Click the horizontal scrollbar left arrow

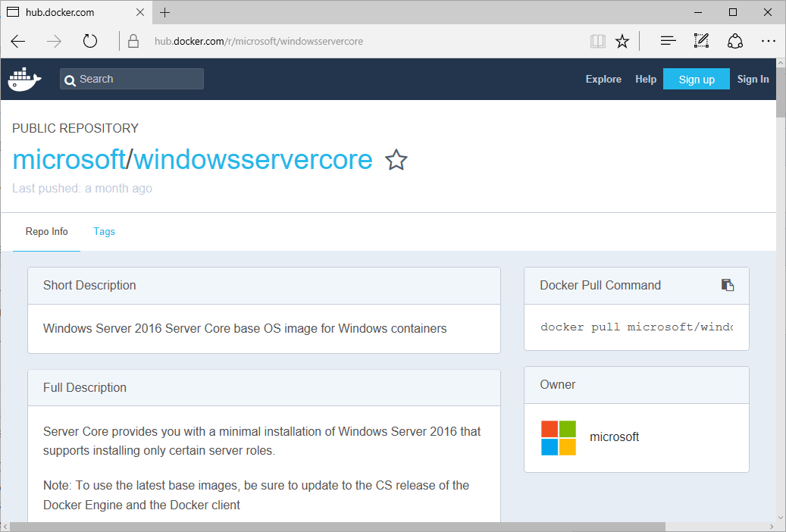pos(5,527)
